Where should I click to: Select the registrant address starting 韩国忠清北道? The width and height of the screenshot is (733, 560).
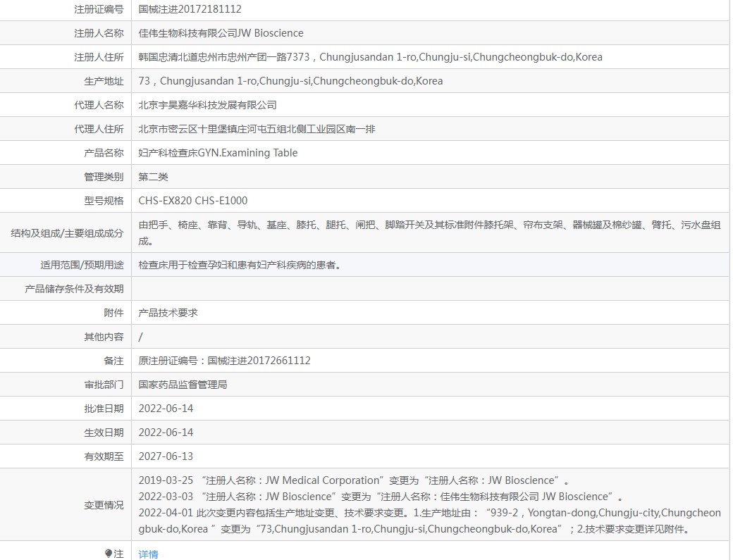[370, 57]
